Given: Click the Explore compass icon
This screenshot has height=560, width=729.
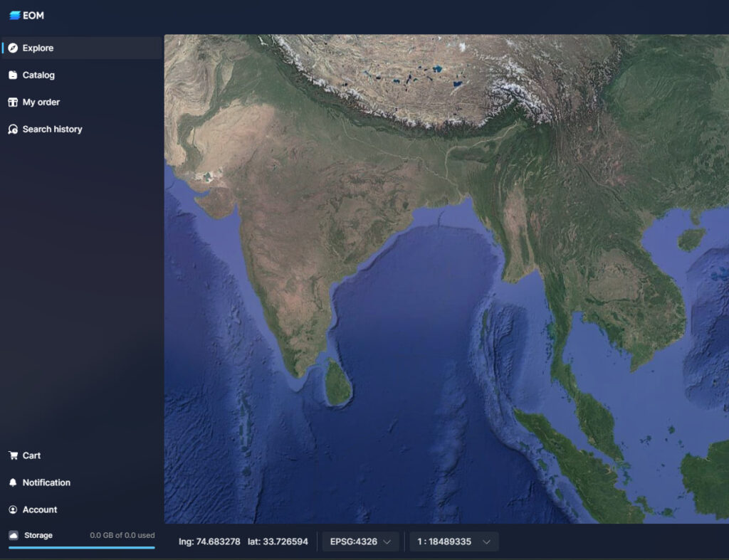Looking at the screenshot, I should (13, 48).
